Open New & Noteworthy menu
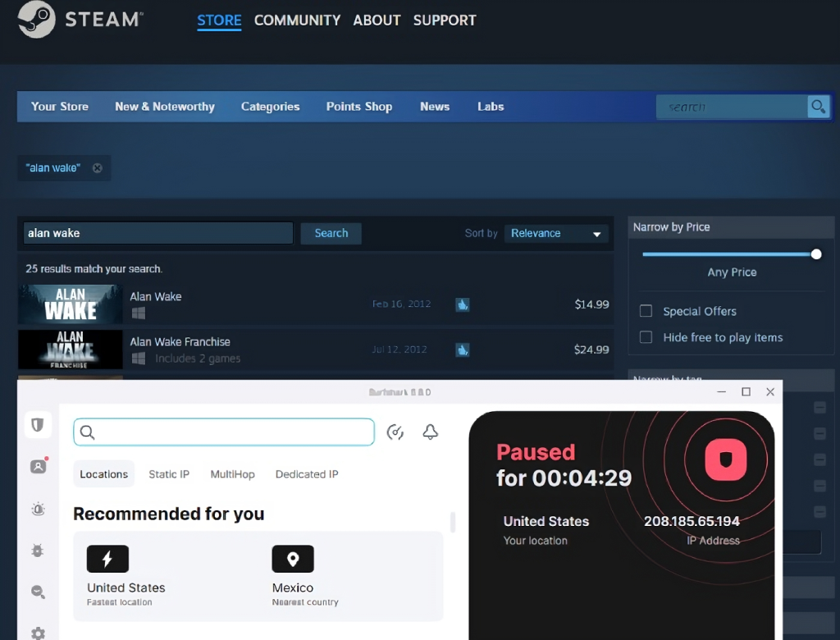 click(x=165, y=107)
